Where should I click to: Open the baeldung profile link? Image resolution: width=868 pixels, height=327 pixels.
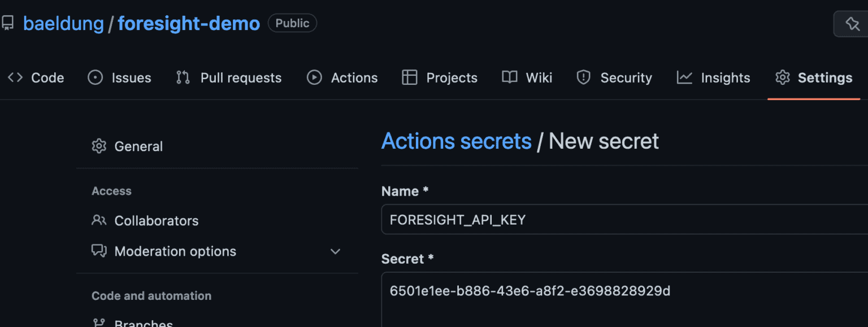point(64,23)
